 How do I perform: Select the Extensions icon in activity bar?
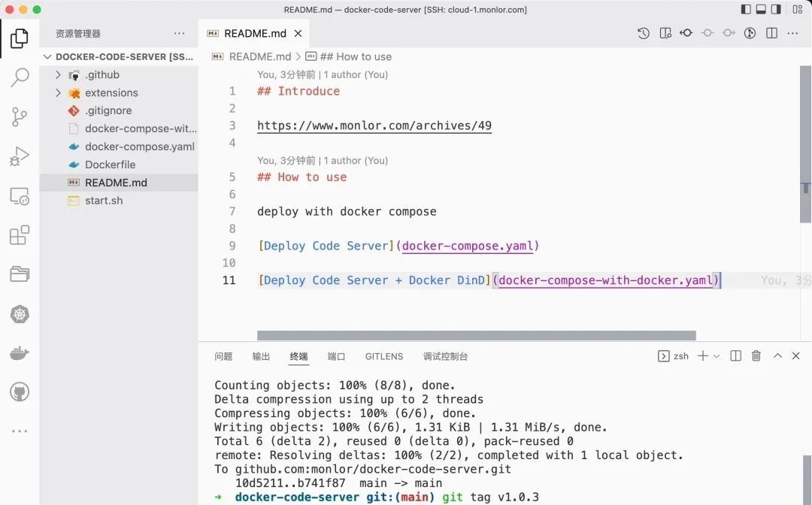coord(20,234)
